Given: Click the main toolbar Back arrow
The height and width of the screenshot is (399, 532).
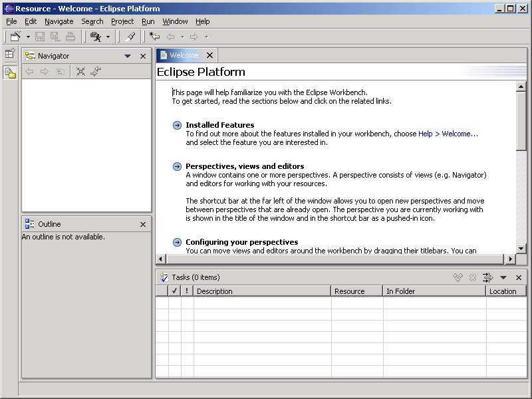Looking at the screenshot, I should coord(170,37).
